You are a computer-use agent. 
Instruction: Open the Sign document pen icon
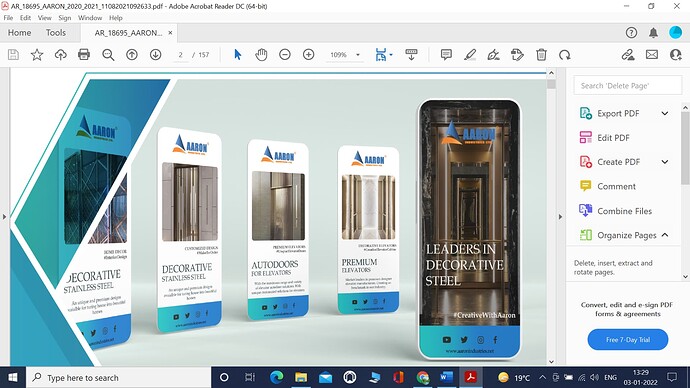click(x=494, y=55)
